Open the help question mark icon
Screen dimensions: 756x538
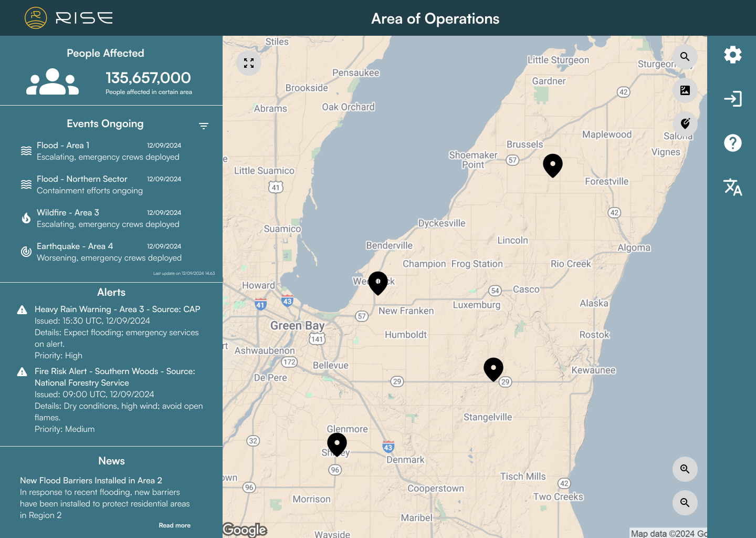[x=732, y=143]
